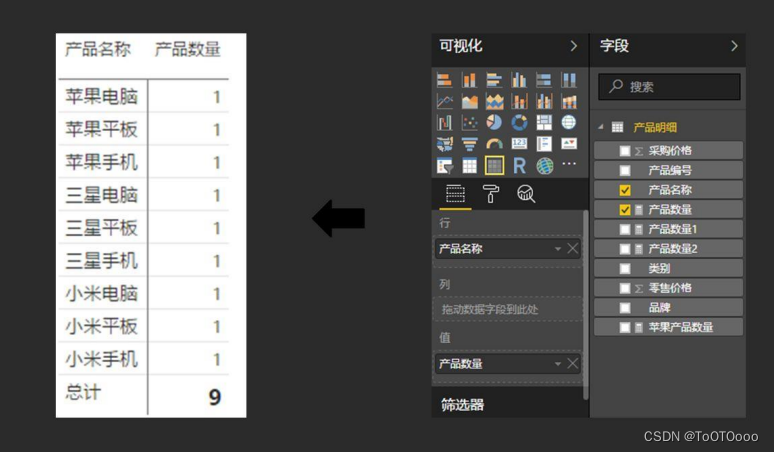
Task: Select the slicer visual
Action: [x=444, y=166]
